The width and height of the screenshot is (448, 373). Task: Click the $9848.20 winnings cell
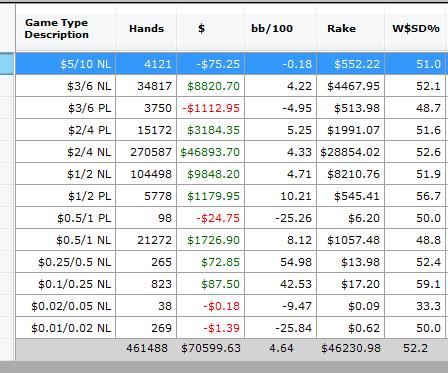pos(210,174)
